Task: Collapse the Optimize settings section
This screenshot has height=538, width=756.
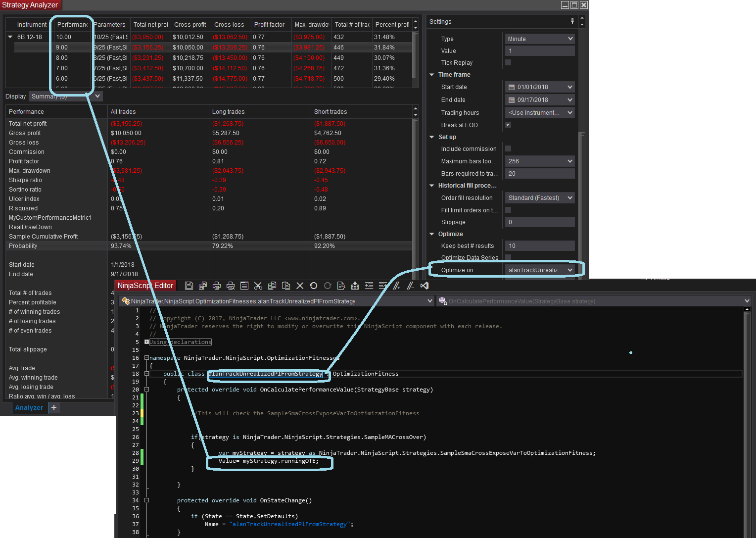Action: point(432,234)
